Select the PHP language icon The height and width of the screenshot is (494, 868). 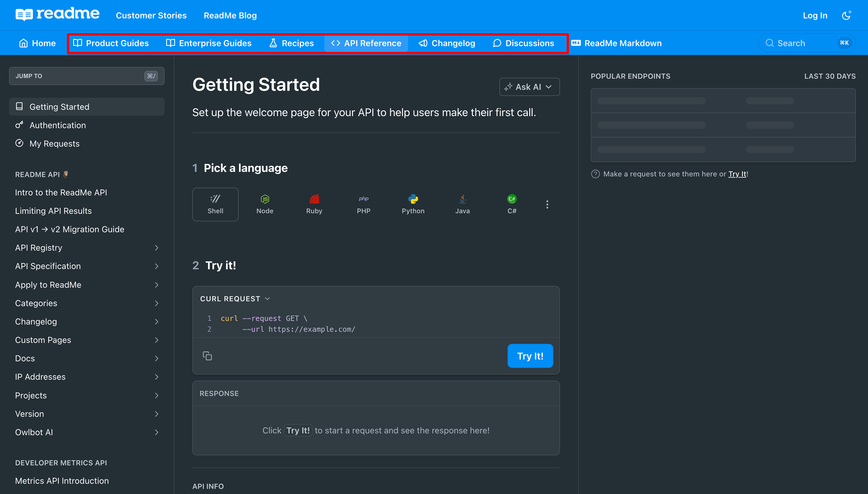(363, 204)
